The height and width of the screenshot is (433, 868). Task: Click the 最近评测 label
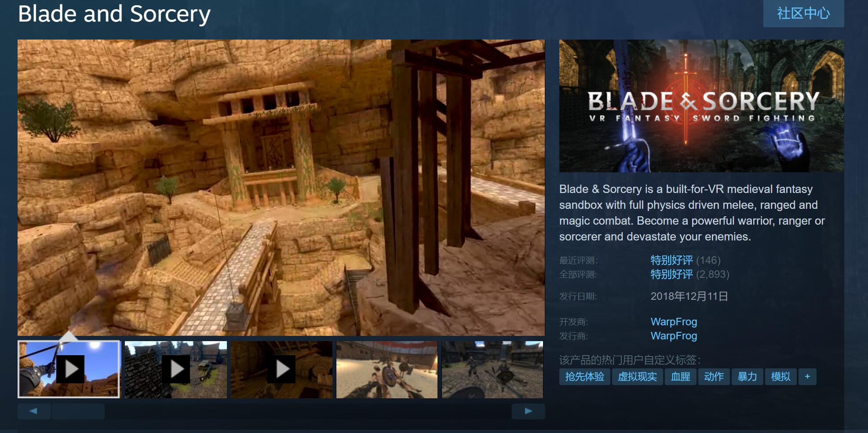coord(578,260)
